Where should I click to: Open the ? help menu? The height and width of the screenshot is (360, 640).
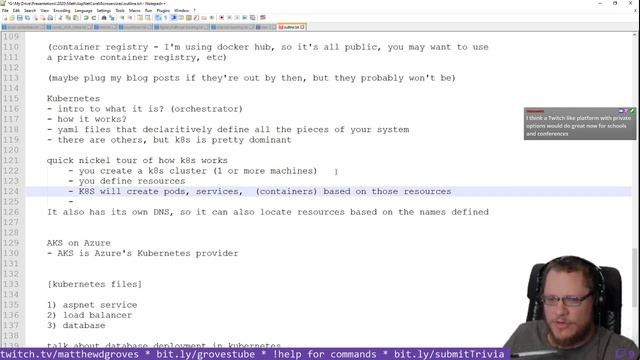tap(194, 10)
